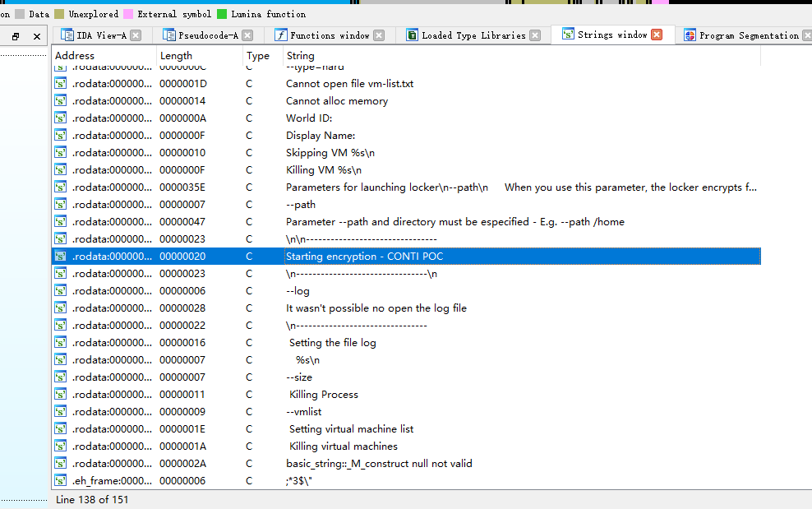The image size is (812, 509).
Task: Close the Functions window tab
Action: 379,35
